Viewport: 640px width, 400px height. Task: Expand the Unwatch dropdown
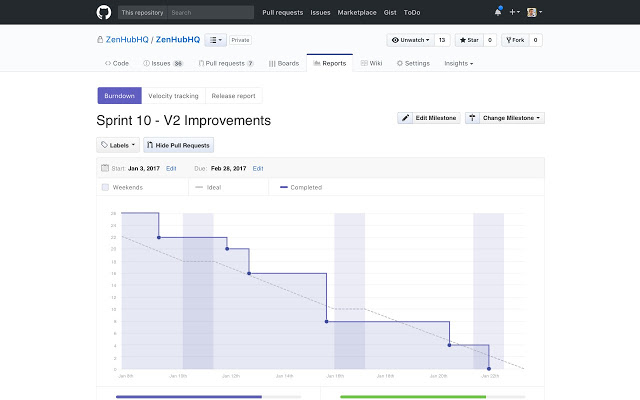[410, 40]
